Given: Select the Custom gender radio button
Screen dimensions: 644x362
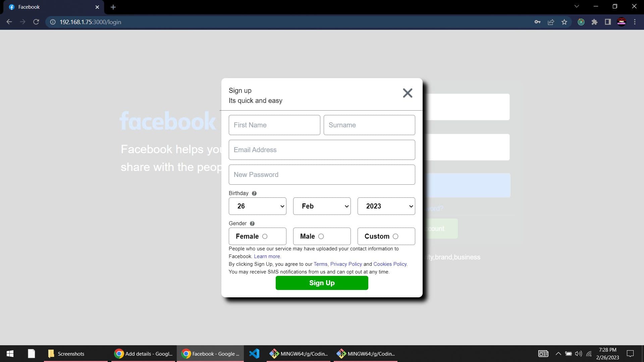Looking at the screenshot, I should pyautogui.click(x=395, y=236).
